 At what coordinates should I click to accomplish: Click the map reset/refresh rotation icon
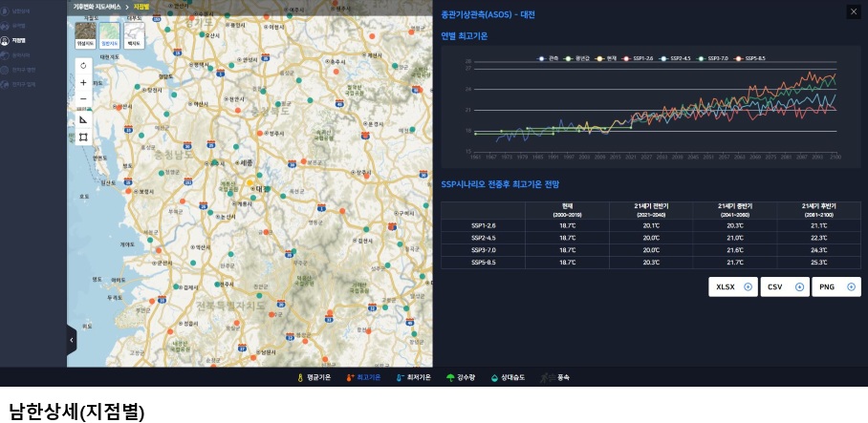point(83,65)
